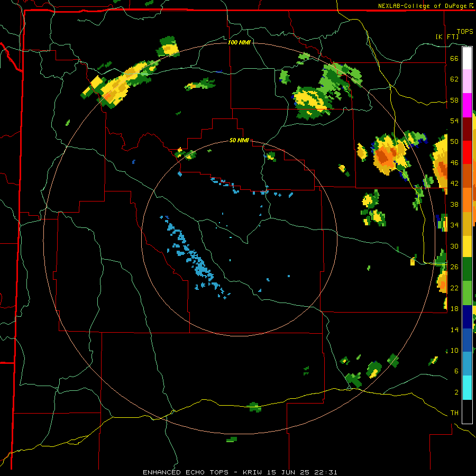Click the 22 legend value
The height and width of the screenshot is (476, 476).
pos(454,288)
